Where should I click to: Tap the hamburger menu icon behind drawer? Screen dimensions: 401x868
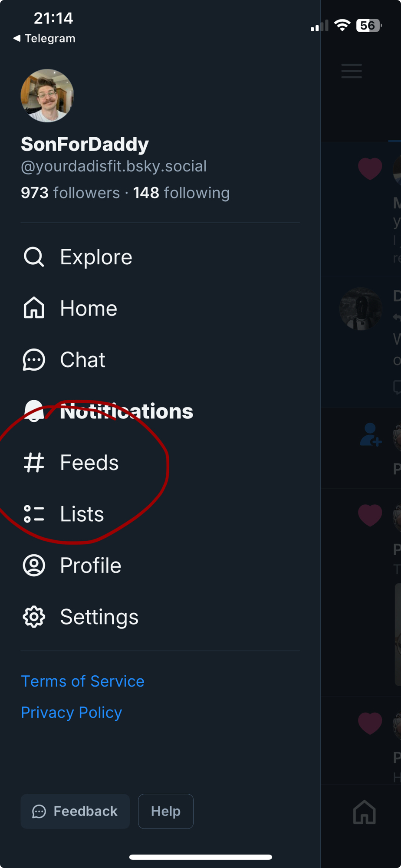(x=352, y=71)
